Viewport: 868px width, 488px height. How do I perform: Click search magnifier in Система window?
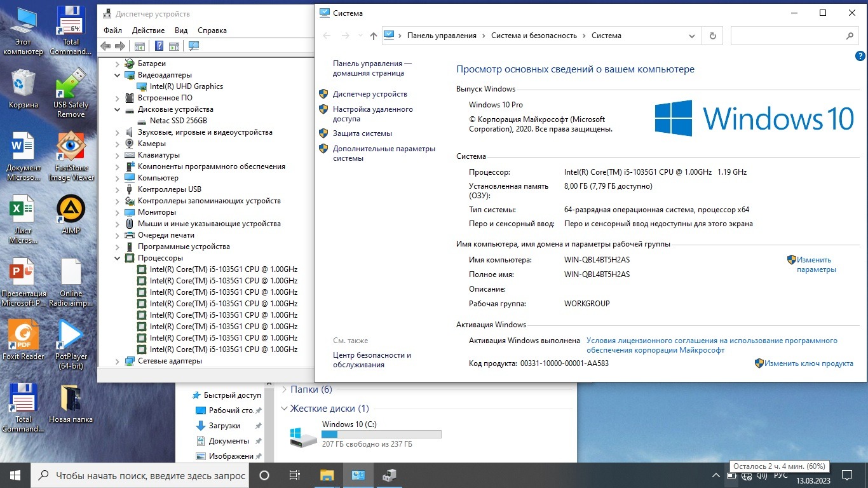[x=851, y=36]
